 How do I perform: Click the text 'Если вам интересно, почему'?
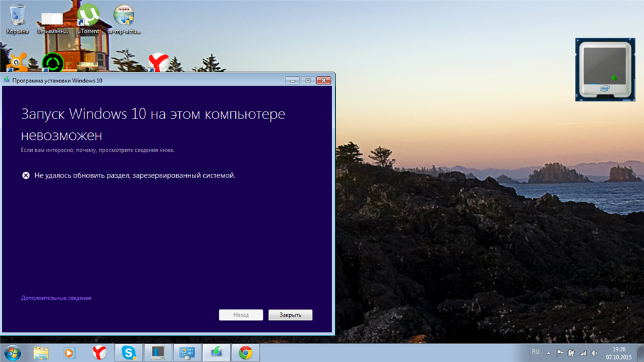pyautogui.click(x=58, y=150)
